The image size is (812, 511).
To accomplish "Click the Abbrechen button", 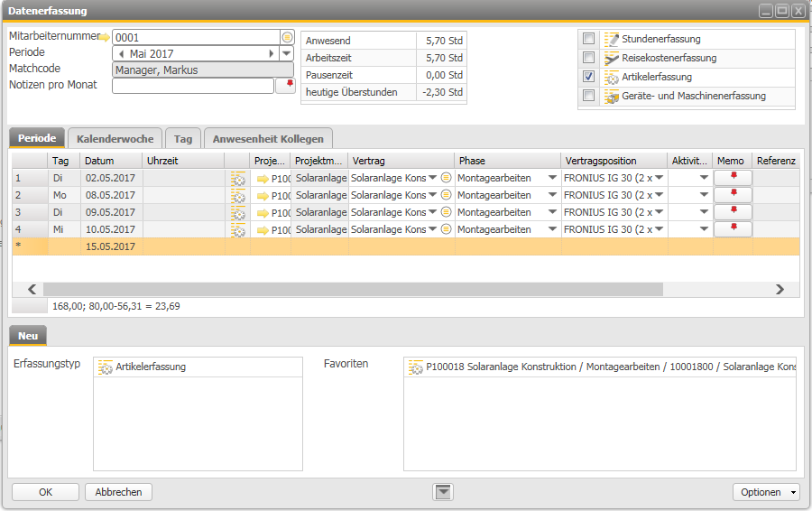I will (x=119, y=492).
